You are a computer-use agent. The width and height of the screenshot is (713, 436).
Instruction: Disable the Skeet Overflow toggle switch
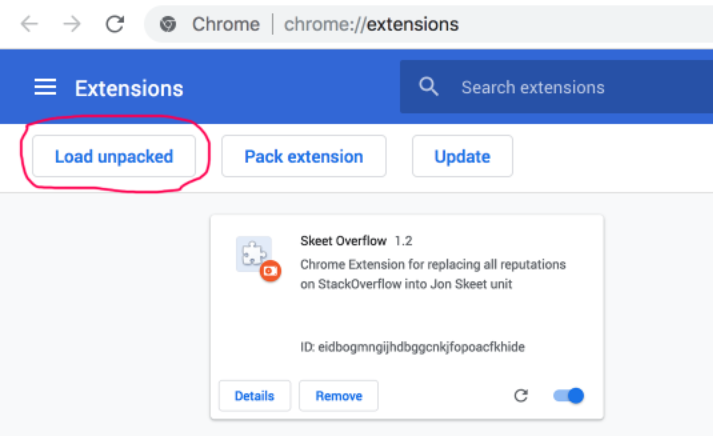click(568, 396)
